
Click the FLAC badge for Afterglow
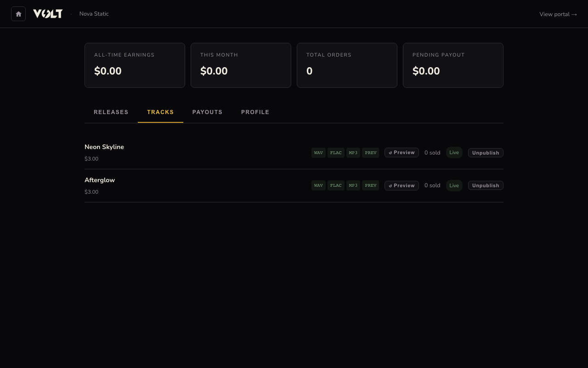click(x=336, y=186)
